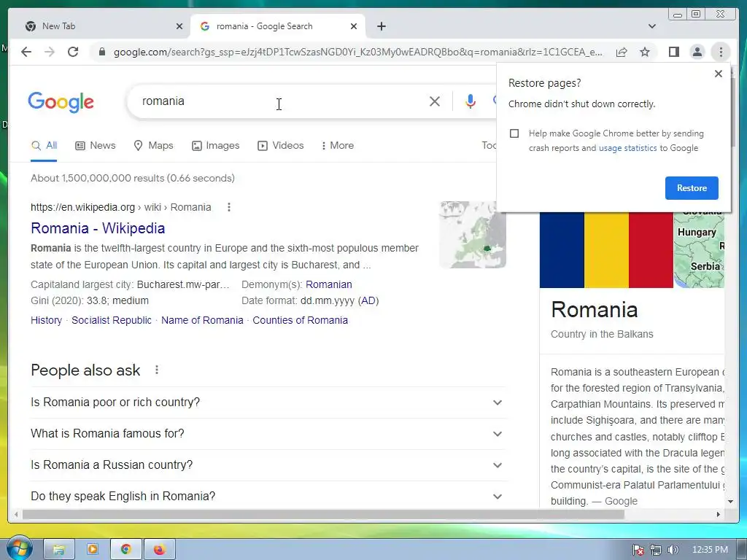Open a new tab with the plus button
747x560 pixels.
(x=381, y=26)
